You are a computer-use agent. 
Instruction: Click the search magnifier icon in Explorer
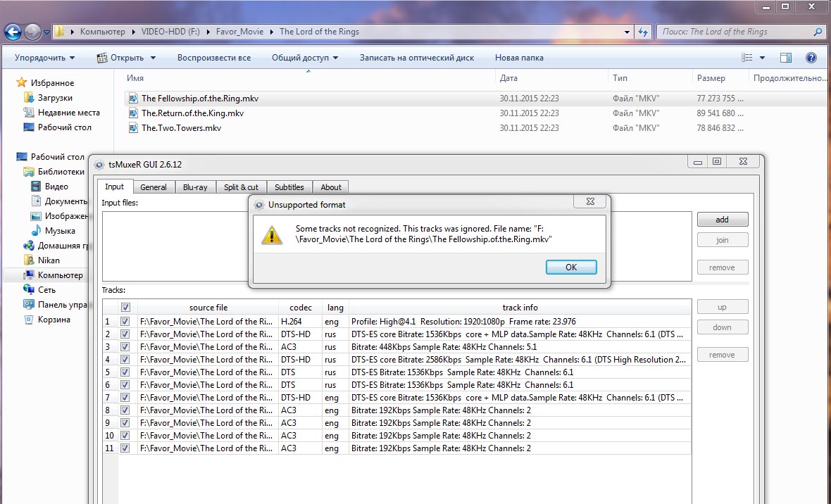coord(818,32)
